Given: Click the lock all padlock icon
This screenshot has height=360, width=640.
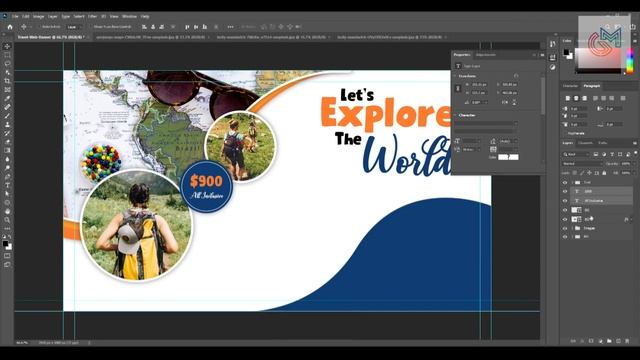Looking at the screenshot, I should pyautogui.click(x=604, y=173).
